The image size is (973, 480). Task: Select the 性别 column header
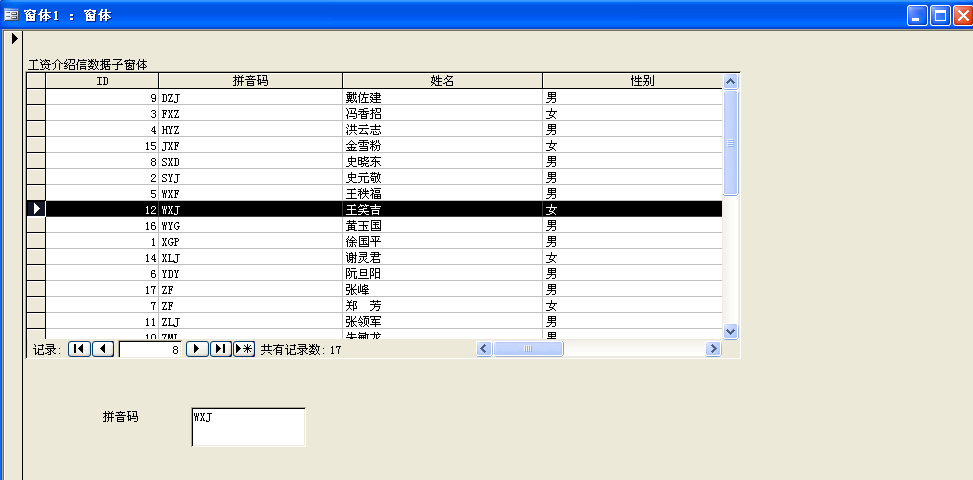(632, 80)
